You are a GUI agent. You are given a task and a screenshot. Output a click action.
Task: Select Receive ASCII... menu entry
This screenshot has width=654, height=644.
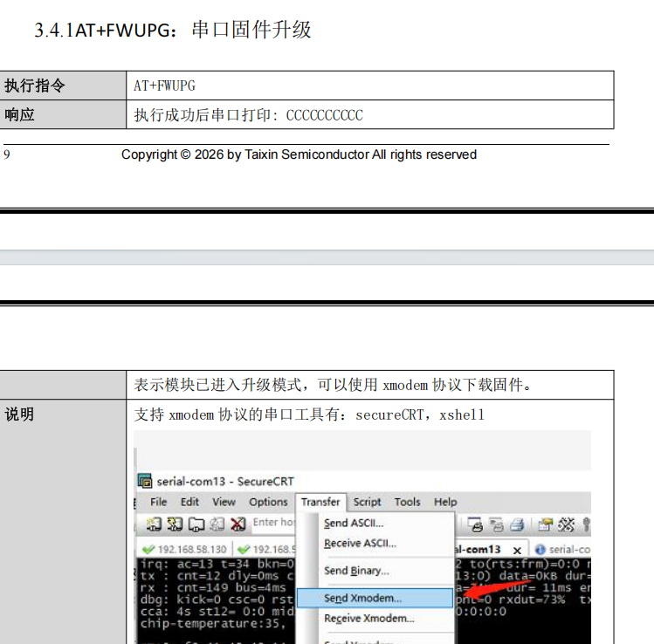coord(360,543)
